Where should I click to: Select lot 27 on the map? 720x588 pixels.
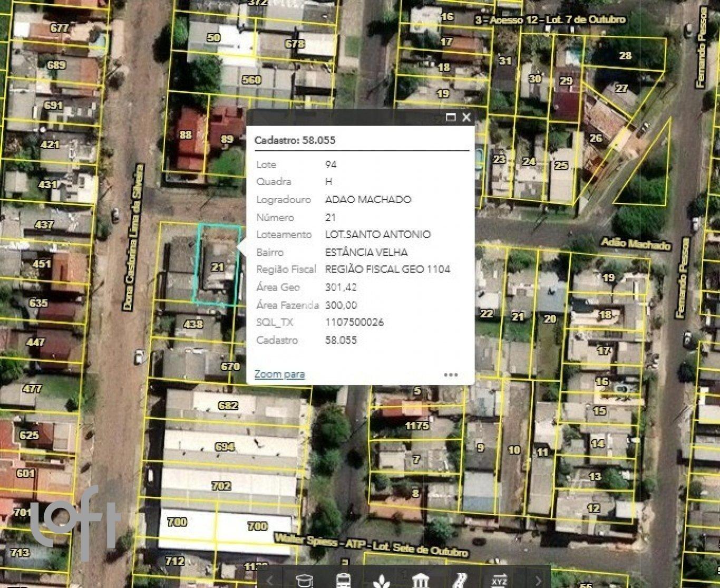tap(621, 88)
